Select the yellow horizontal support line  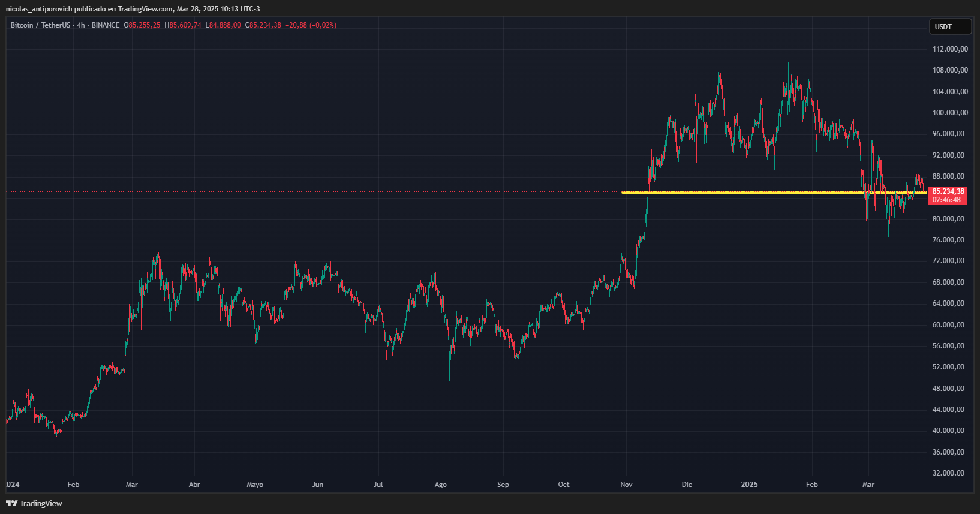774,193
